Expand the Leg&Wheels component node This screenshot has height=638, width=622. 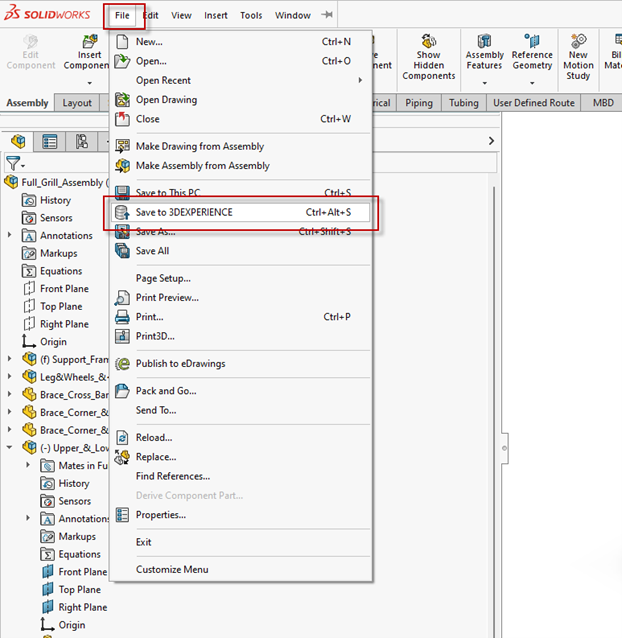point(9,376)
